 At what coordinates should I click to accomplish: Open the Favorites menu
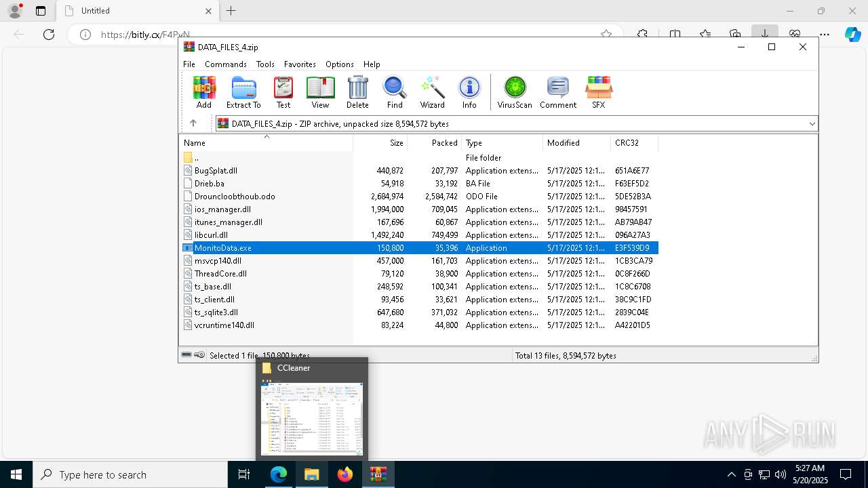(x=300, y=64)
